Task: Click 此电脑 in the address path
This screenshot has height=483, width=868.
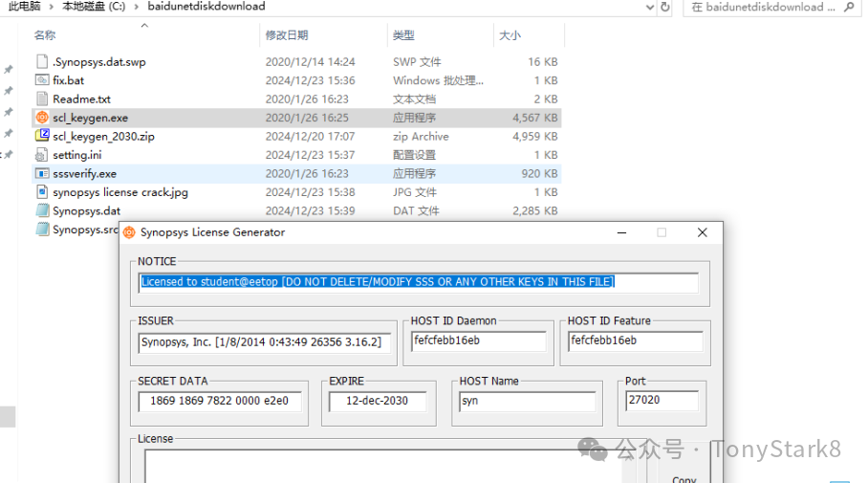Action: click(24, 7)
